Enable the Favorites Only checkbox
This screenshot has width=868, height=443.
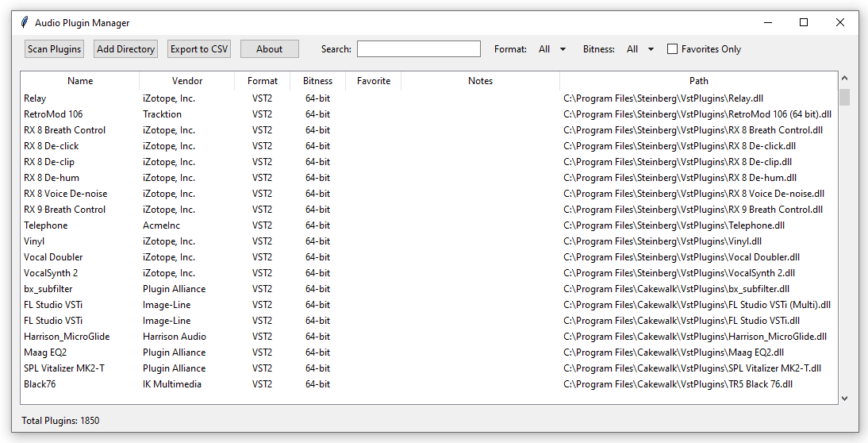click(672, 49)
